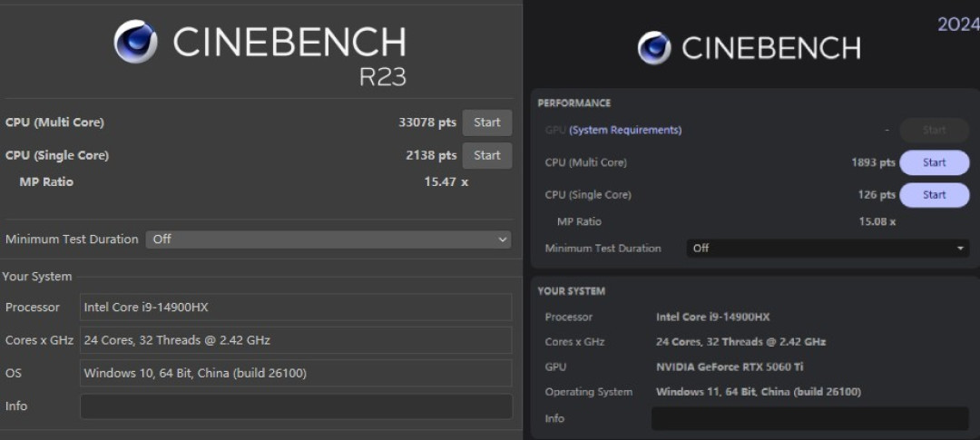Start the R23 CPU Multi Core test
Image resolution: width=980 pixels, height=440 pixels.
(487, 122)
